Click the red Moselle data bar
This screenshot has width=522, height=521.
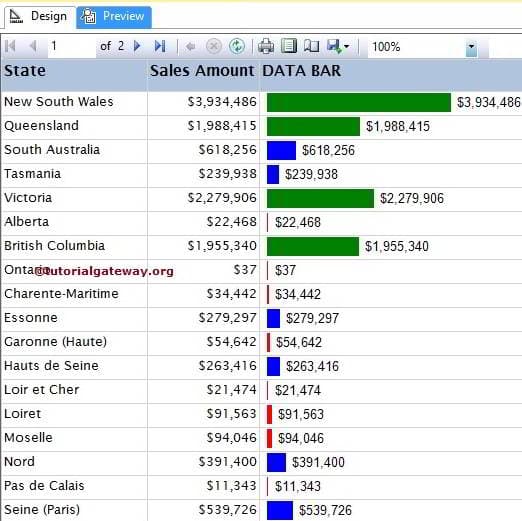coord(269,439)
